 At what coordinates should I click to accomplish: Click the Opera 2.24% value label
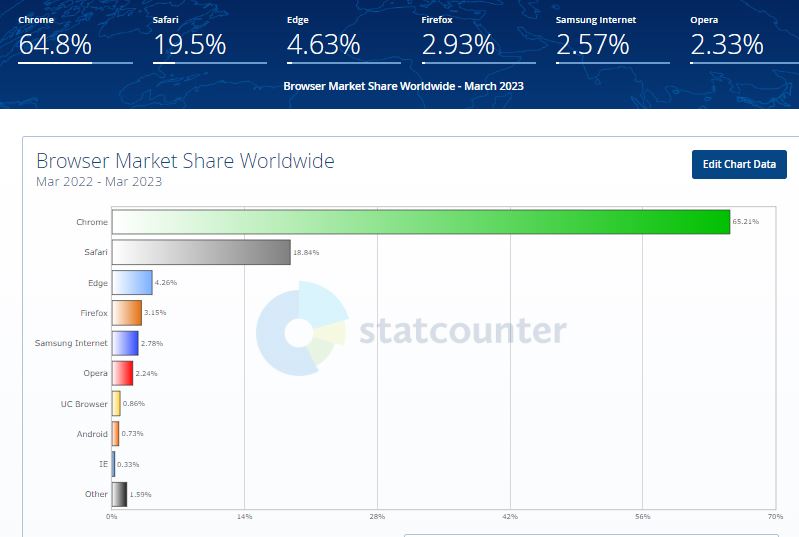146,373
